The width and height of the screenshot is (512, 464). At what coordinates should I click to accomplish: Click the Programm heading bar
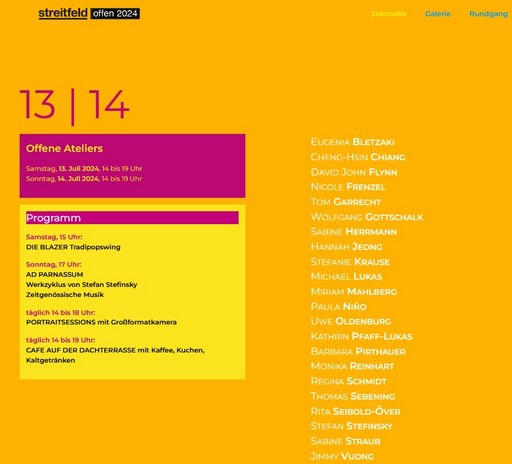(x=132, y=218)
